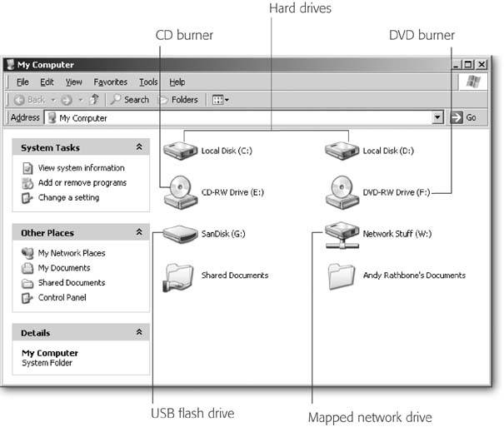Open the Address bar dropdown arrow
This screenshot has width=504, height=427.
point(437,118)
